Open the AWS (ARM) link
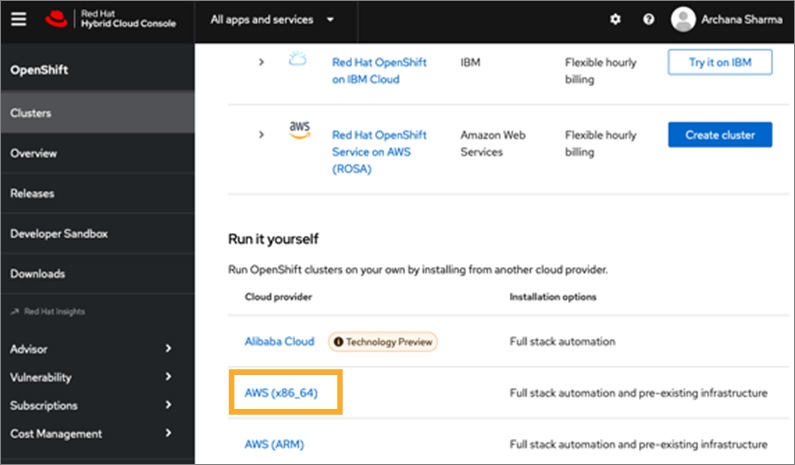The image size is (795, 465). pyautogui.click(x=274, y=444)
